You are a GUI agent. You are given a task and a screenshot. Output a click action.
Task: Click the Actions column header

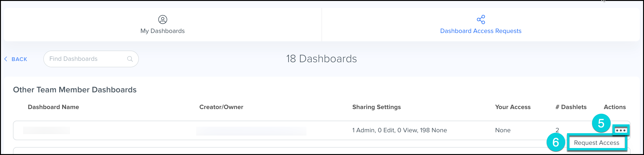tap(615, 107)
